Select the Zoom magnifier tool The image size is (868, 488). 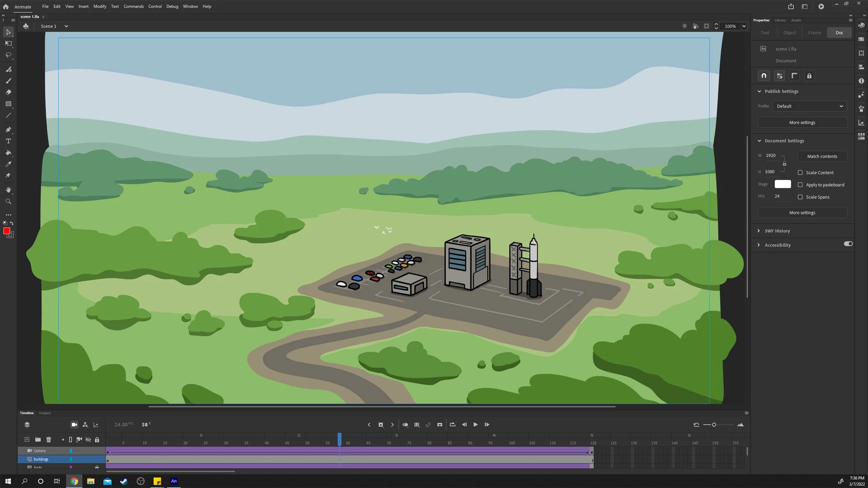(9, 202)
